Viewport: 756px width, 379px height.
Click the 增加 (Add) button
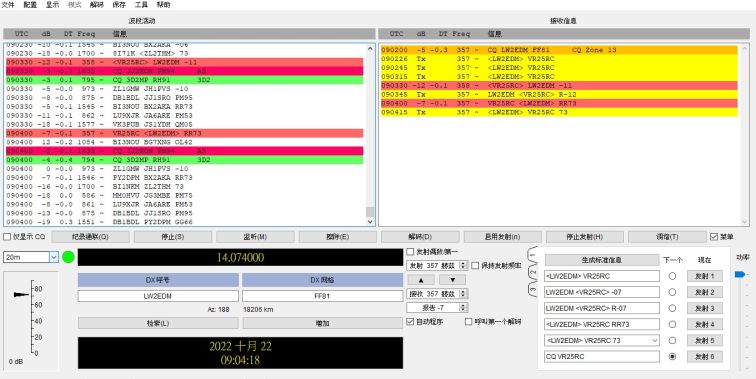click(322, 323)
